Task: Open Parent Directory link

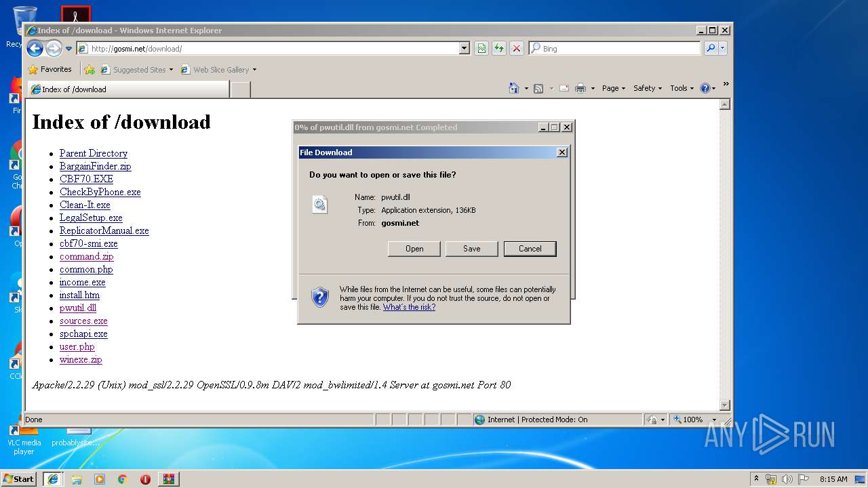Action: click(94, 153)
